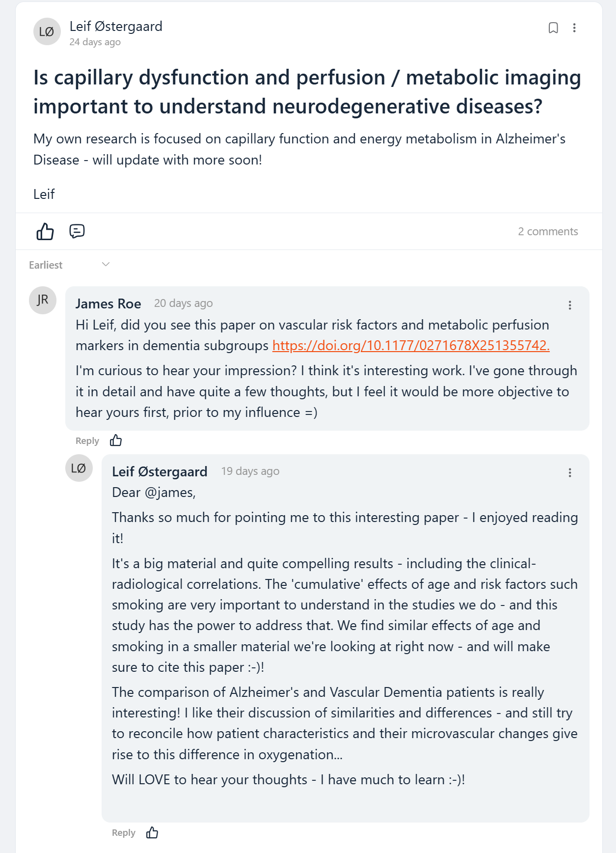Reply to James Roe's comment
Image resolution: width=616 pixels, height=853 pixels.
87,441
